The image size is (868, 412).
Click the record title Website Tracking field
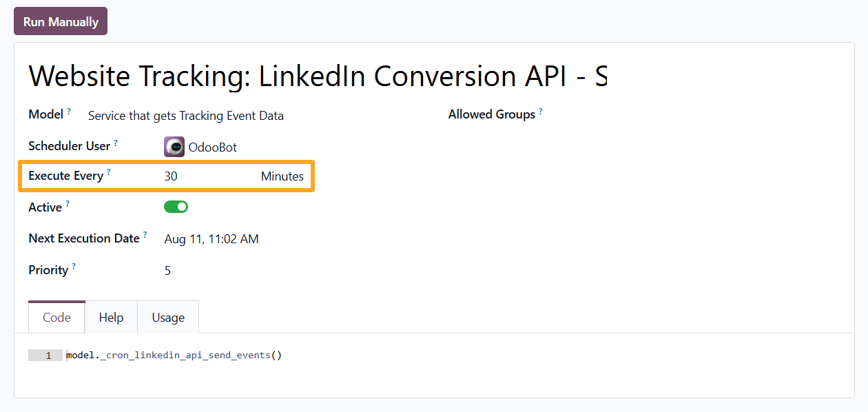[x=318, y=76]
